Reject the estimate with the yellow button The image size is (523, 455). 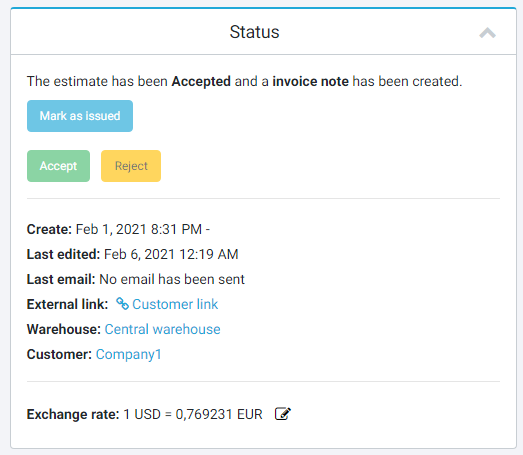[131, 166]
